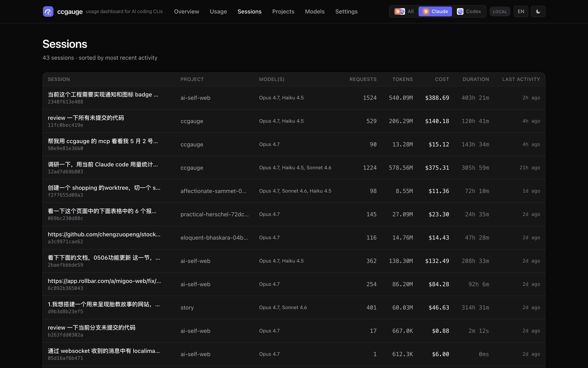
Task: Click the $388.69 cost value
Action: [x=437, y=98]
